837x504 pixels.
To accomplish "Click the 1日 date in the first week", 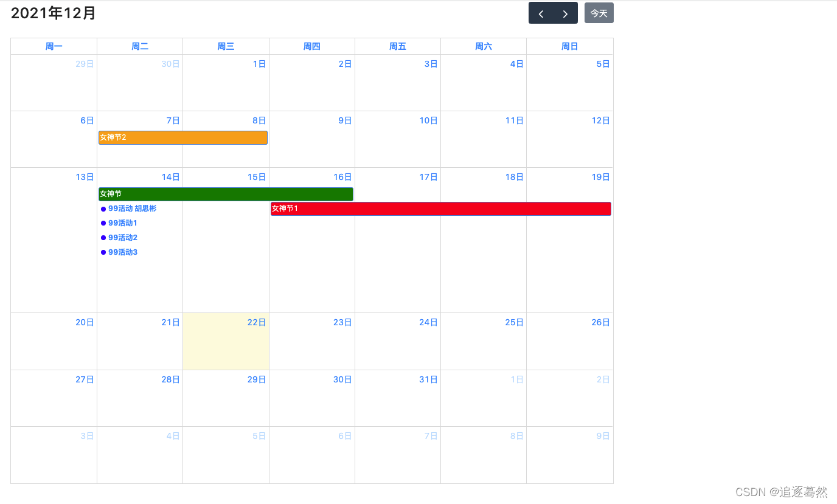I will tap(259, 64).
